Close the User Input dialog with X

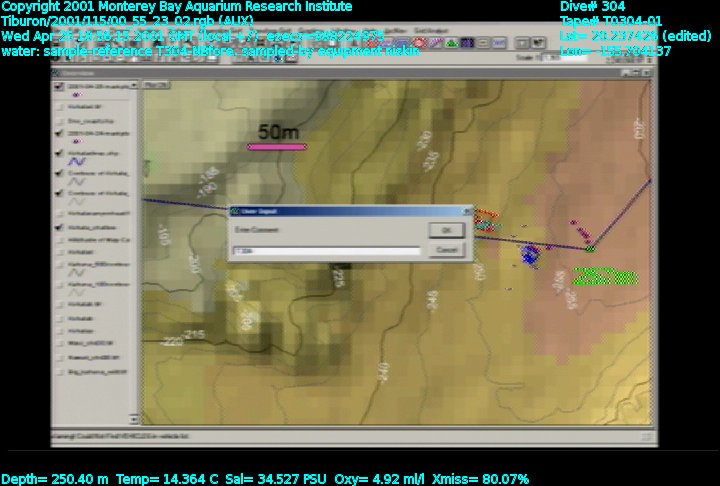coord(466,212)
